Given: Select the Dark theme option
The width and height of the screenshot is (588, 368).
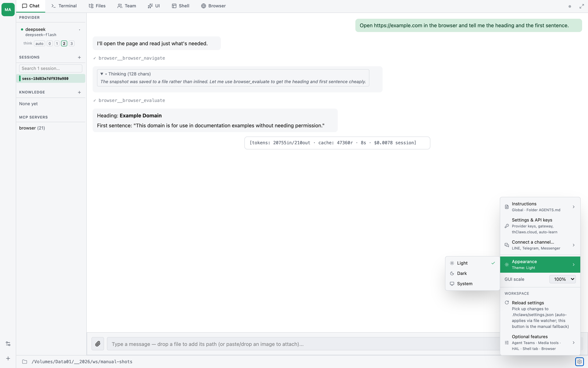Looking at the screenshot, I should coord(472,273).
